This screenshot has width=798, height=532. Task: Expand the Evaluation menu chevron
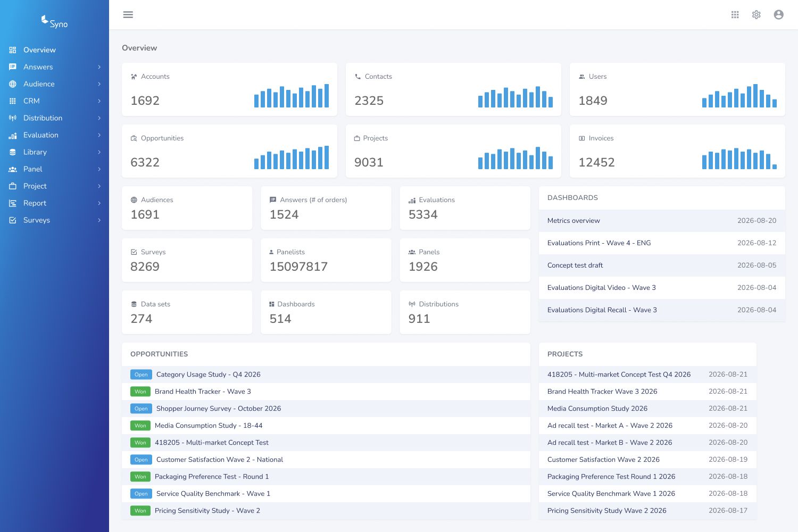(x=99, y=135)
